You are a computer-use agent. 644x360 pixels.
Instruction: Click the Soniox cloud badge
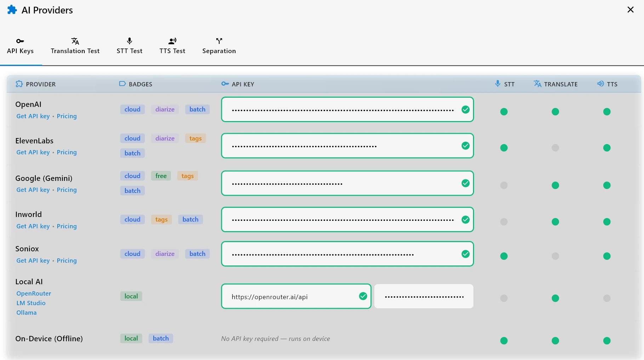[132, 254]
